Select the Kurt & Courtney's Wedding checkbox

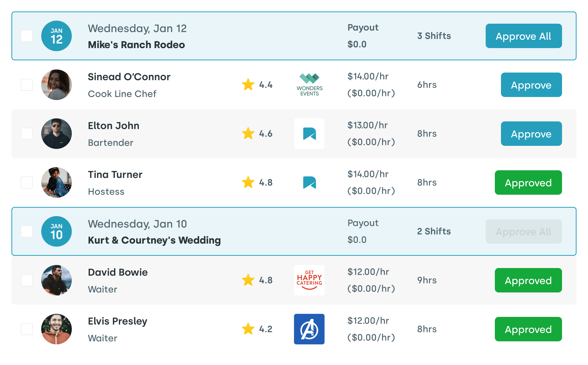(x=27, y=231)
